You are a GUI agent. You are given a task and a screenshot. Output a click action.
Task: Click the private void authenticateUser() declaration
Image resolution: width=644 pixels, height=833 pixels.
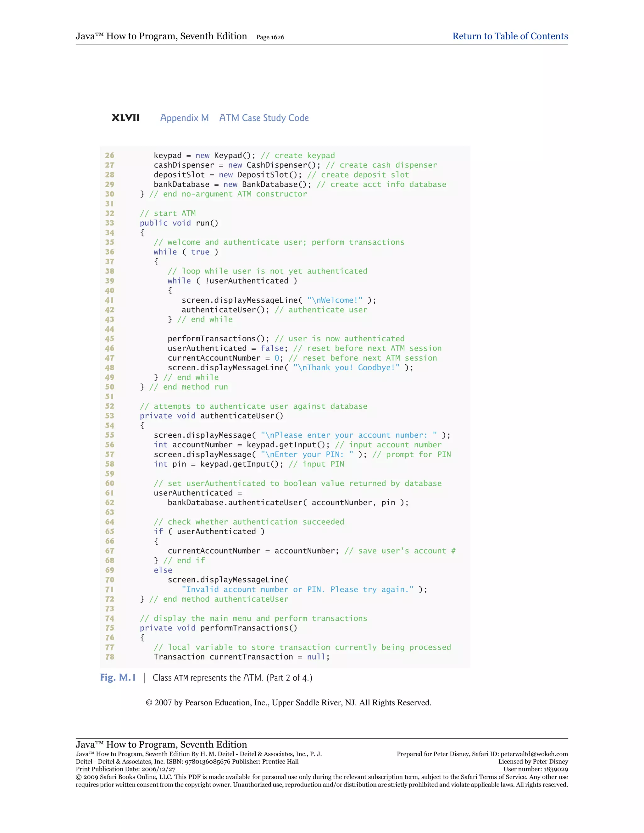(x=211, y=416)
